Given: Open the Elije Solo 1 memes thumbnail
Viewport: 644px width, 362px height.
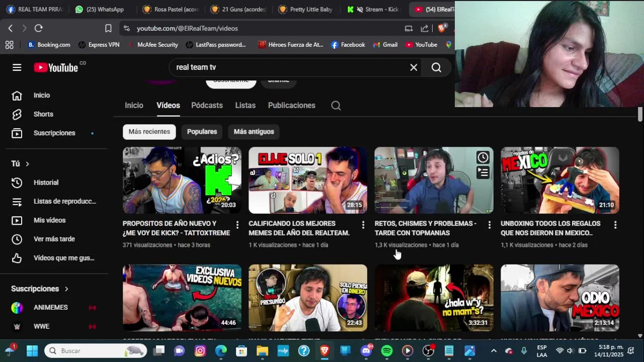Looking at the screenshot, I should [x=308, y=180].
